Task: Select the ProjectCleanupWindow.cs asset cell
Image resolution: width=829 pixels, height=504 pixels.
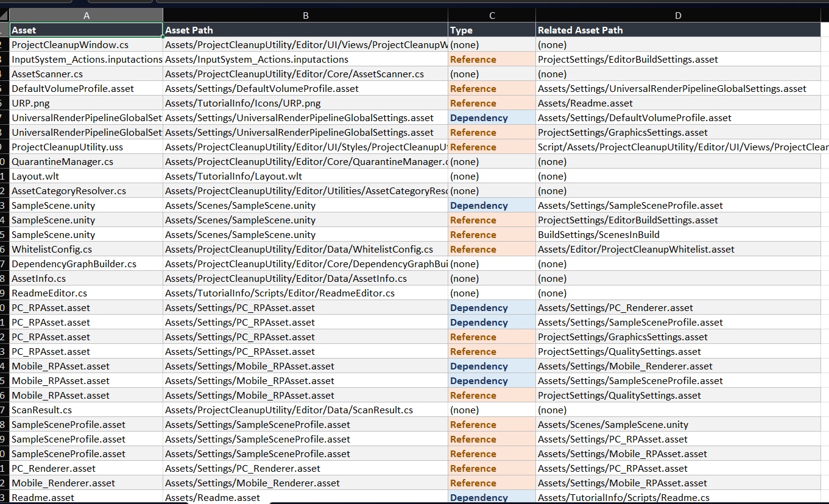Action: (86, 44)
